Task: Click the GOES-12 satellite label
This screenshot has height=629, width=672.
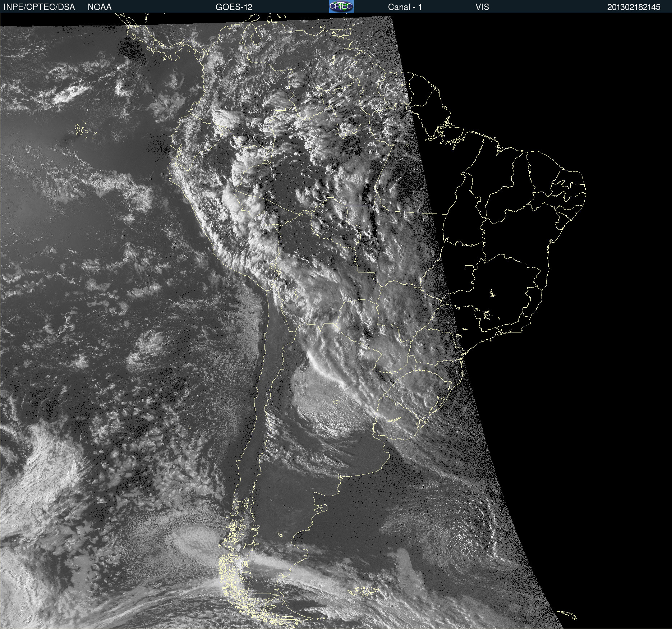Action: tap(234, 7)
